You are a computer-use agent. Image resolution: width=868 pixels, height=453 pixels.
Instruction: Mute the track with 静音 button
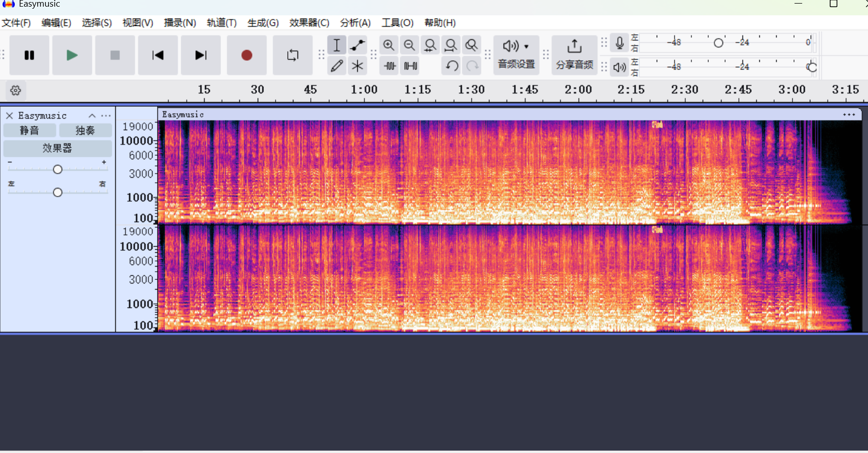[29, 131]
